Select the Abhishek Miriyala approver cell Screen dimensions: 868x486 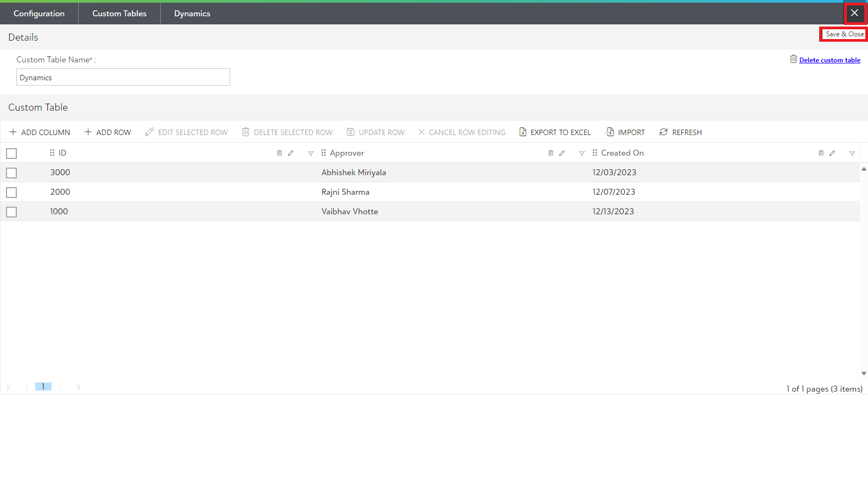coord(354,172)
